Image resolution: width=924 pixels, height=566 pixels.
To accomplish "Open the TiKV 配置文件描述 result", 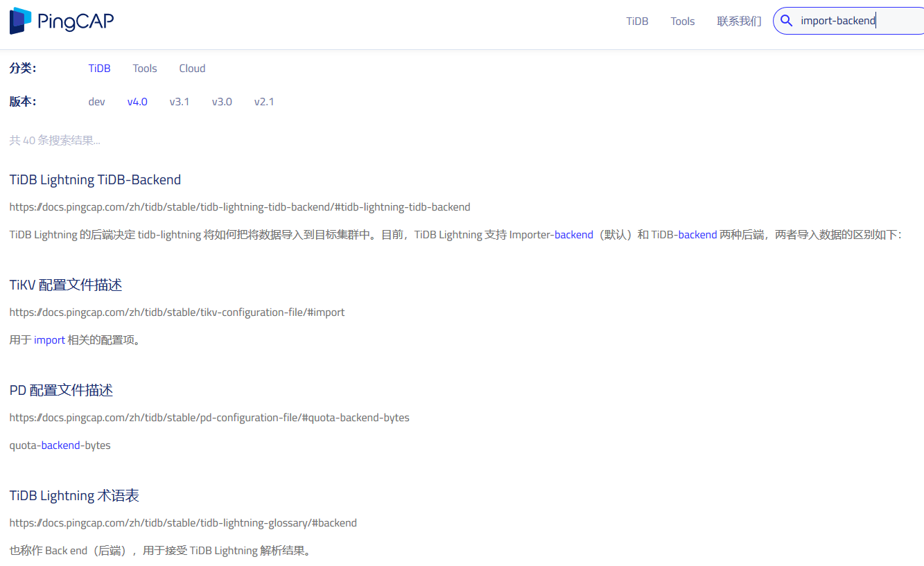I will 66,285.
